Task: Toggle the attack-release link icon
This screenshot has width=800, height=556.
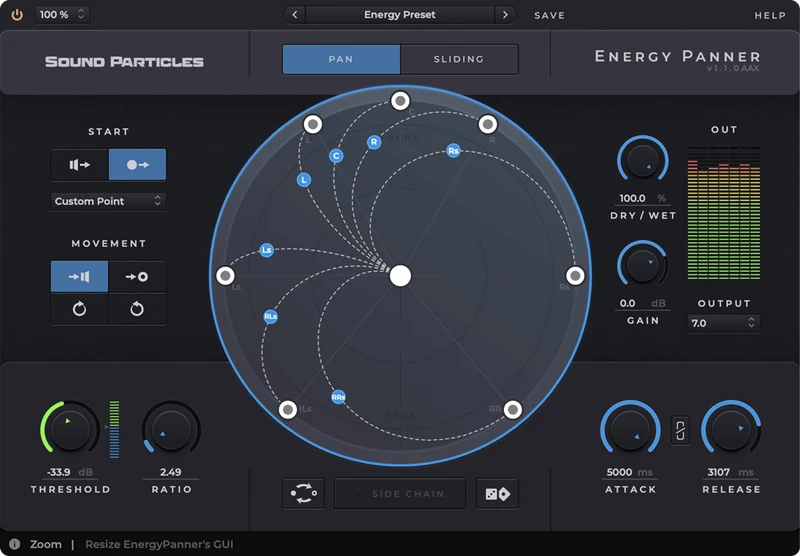Action: tap(680, 431)
